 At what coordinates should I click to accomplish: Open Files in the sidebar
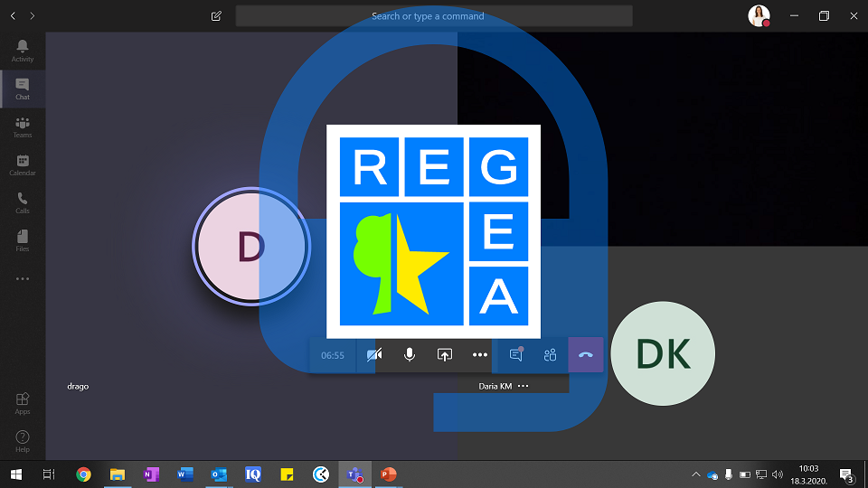pos(22,240)
